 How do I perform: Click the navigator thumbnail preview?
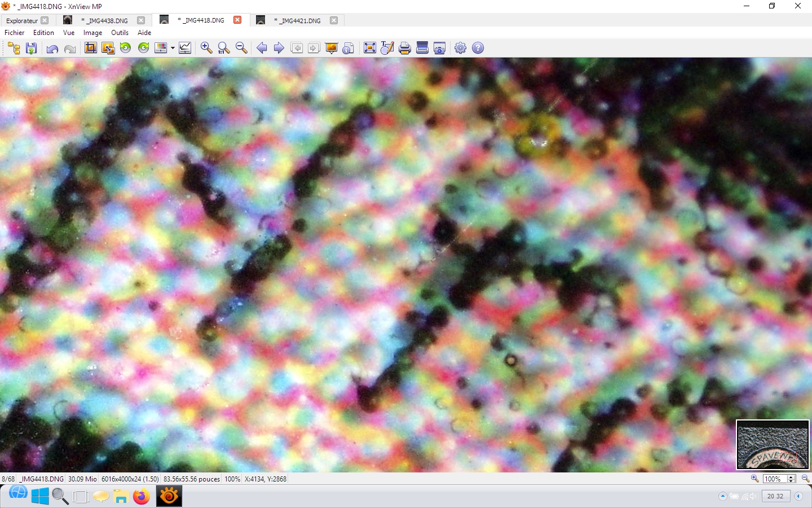tap(773, 445)
